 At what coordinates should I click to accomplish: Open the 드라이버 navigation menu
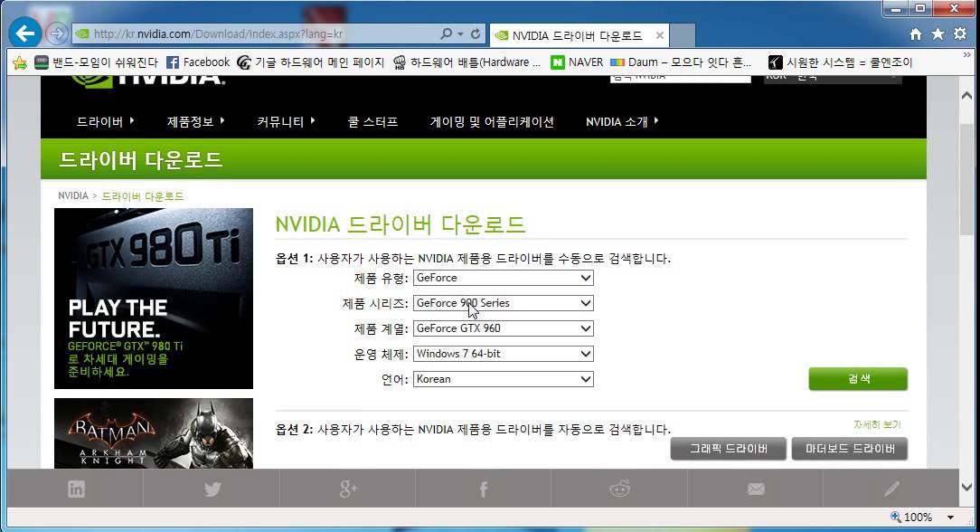[105, 122]
